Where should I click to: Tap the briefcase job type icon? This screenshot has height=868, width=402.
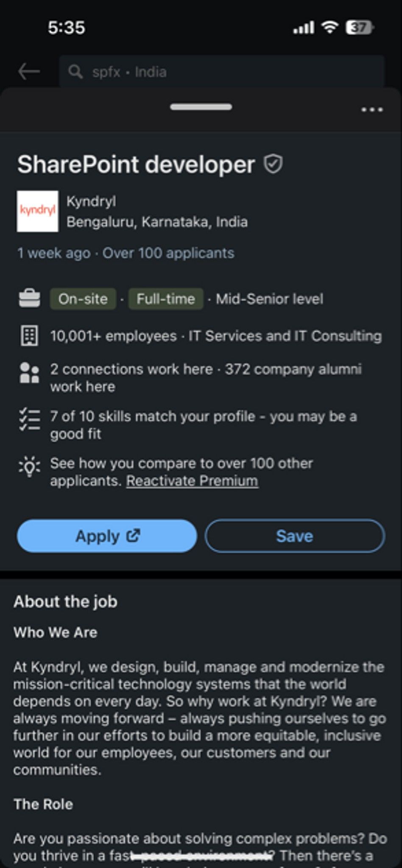[29, 299]
